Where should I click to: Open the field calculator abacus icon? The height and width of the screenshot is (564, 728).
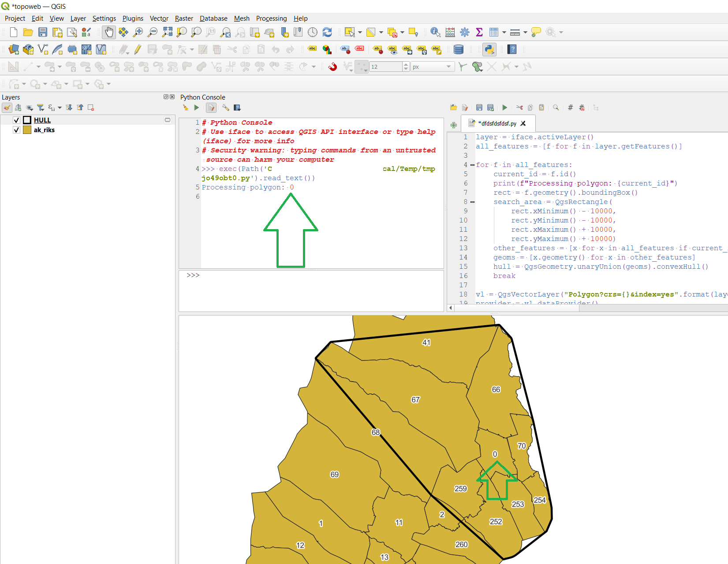(x=450, y=32)
